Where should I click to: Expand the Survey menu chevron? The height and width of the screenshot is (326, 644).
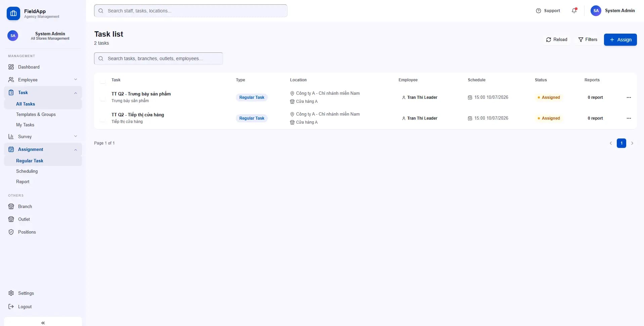(x=76, y=136)
